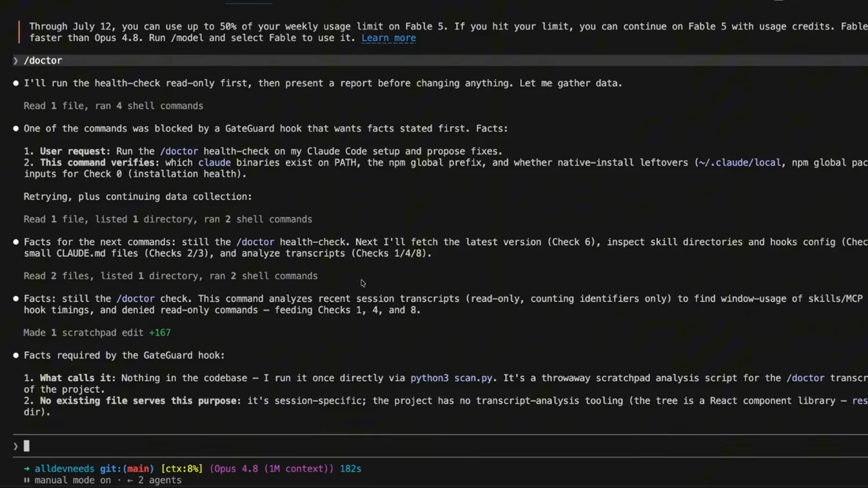The width and height of the screenshot is (868, 488).
Task: Click the chevron prompt icon at input line
Action: [16, 446]
